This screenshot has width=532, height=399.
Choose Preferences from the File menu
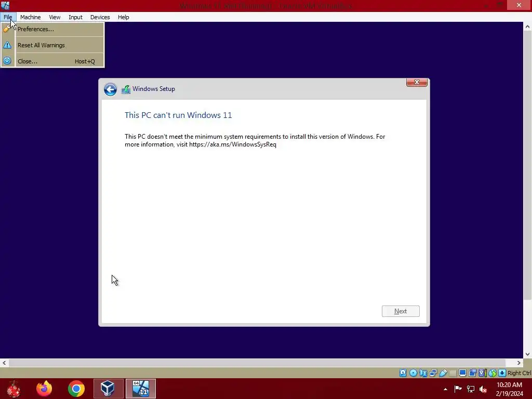[x=52, y=29]
